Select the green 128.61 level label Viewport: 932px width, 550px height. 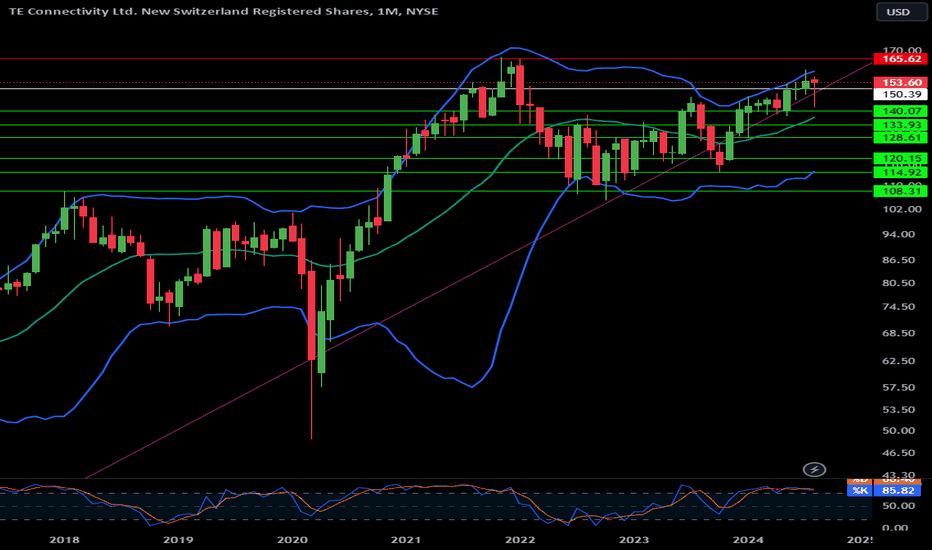(900, 137)
